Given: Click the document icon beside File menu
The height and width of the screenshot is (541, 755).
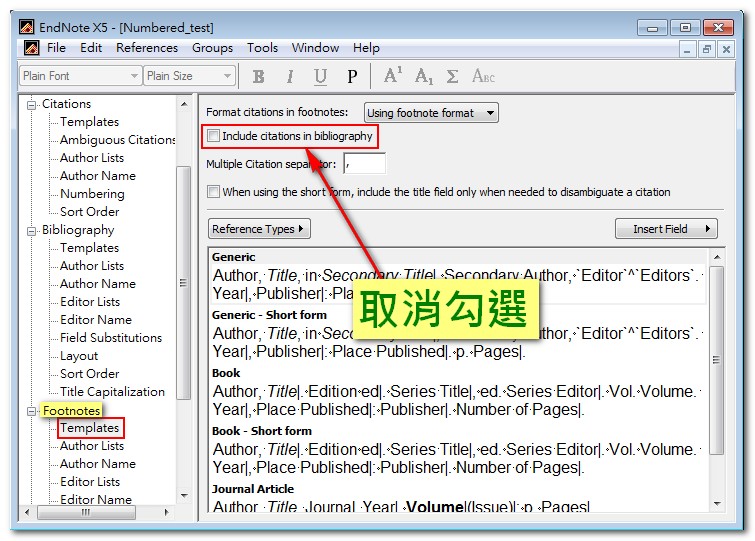Looking at the screenshot, I should tap(31, 48).
